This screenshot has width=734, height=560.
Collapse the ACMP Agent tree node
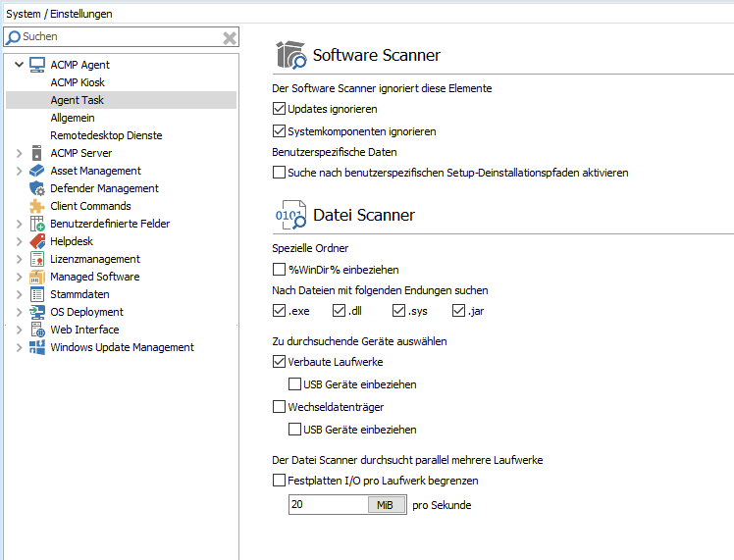tap(19, 65)
